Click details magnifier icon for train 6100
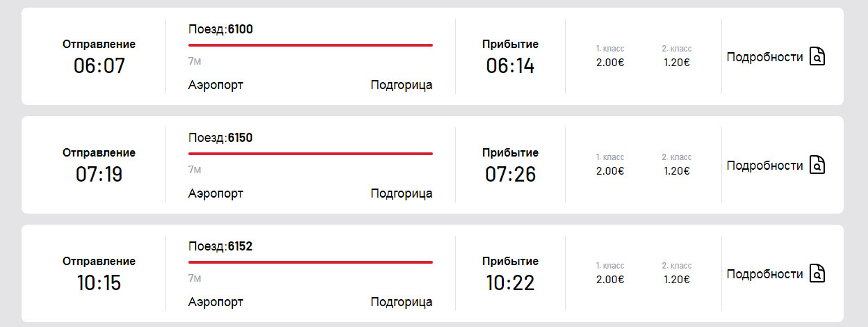Image resolution: width=868 pixels, height=327 pixels. 817,57
